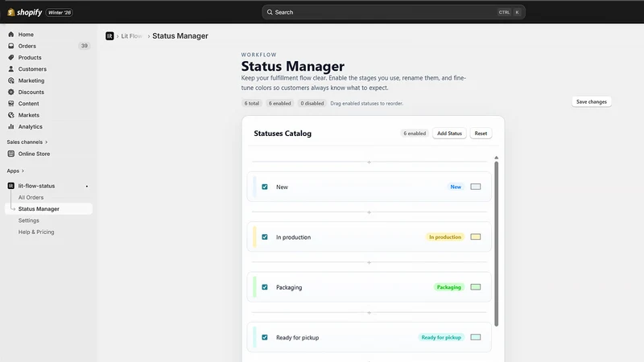Viewport: 644px width, 362px height.
Task: Go to Products
Action: 30,57
